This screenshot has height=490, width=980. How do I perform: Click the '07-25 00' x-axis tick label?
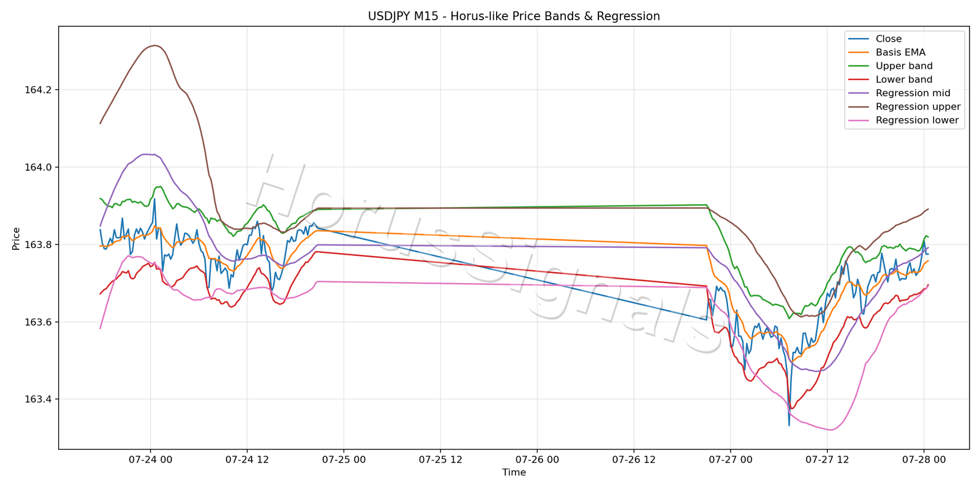[344, 459]
